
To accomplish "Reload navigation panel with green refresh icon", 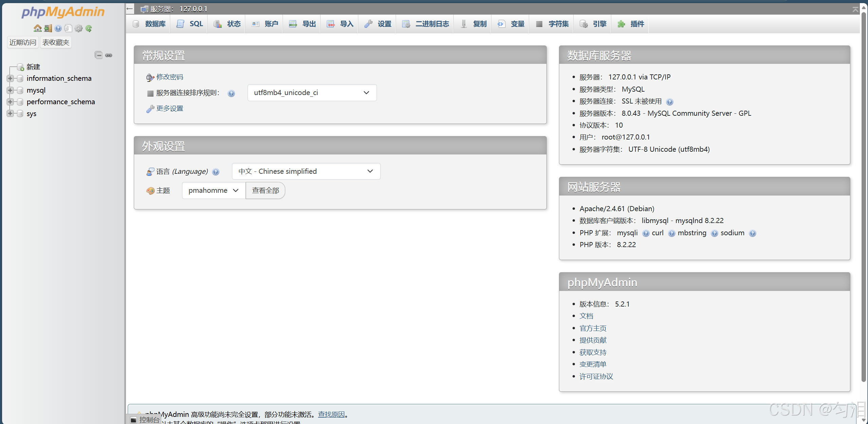I will click(x=89, y=28).
